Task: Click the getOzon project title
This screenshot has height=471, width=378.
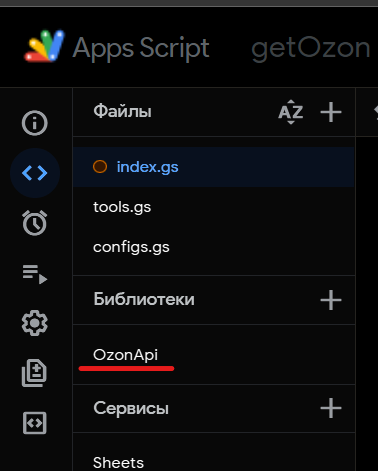Action: point(311,49)
